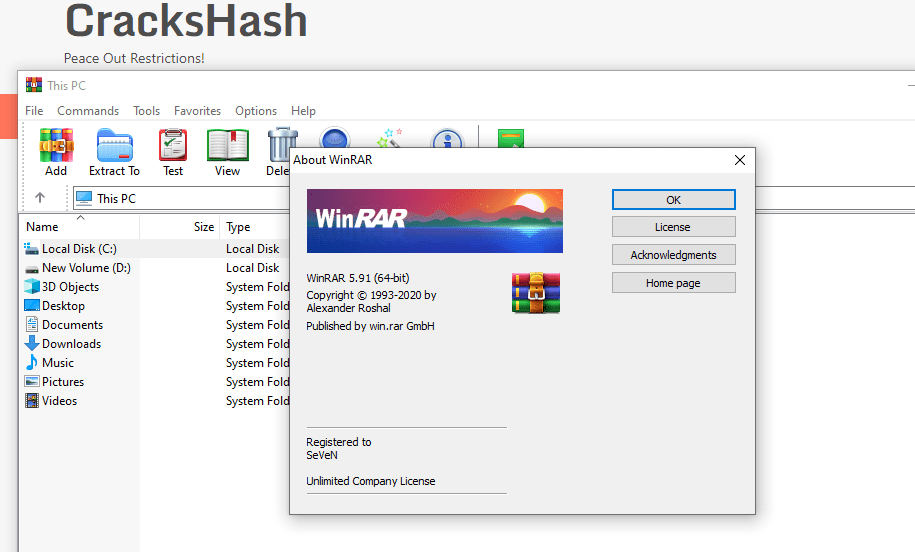Click 'Local Disk' type cell for C: drive
Image resolution: width=915 pixels, height=552 pixels.
pos(253,249)
